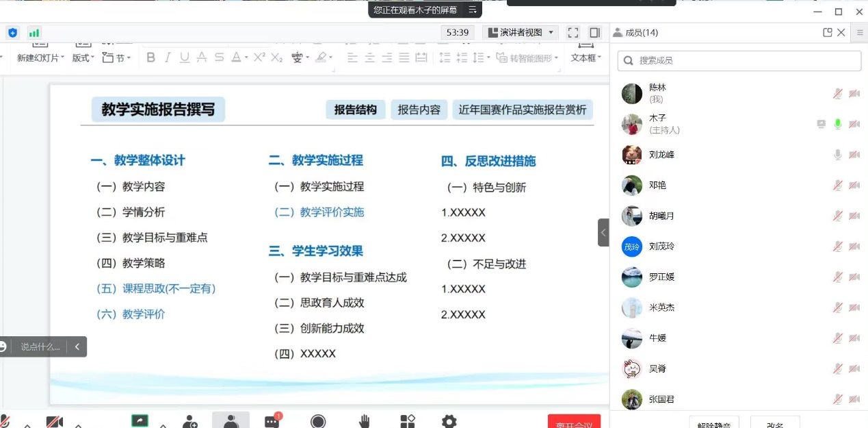Toggle 陈林's muted microphone icon
This screenshot has height=428, width=868.
837,94
